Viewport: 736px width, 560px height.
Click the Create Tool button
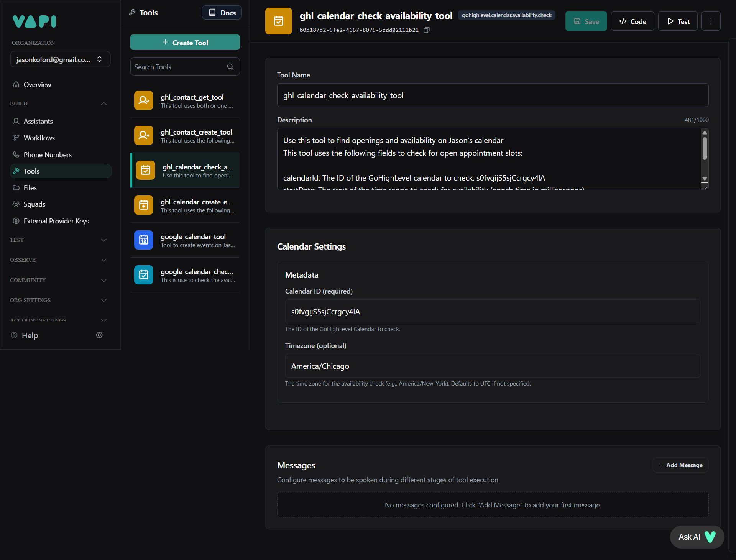tap(185, 42)
